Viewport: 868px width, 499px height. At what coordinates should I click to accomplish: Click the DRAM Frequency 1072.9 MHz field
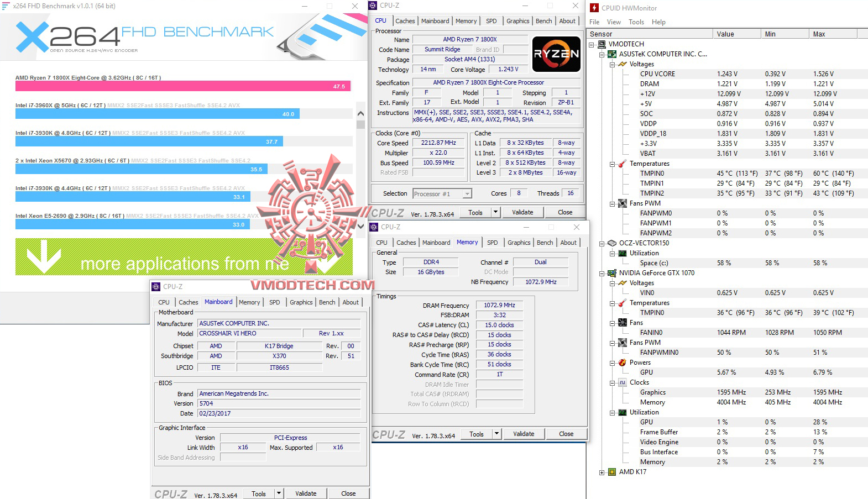(x=499, y=305)
